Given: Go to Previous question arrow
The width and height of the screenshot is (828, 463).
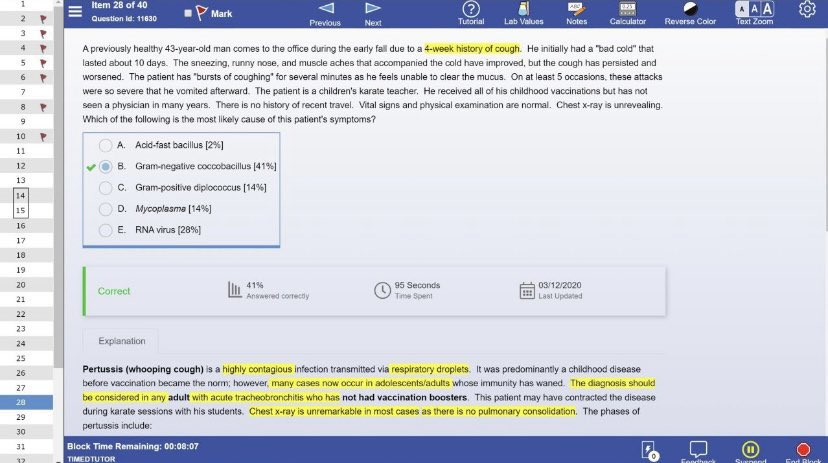Looking at the screenshot, I should [326, 8].
